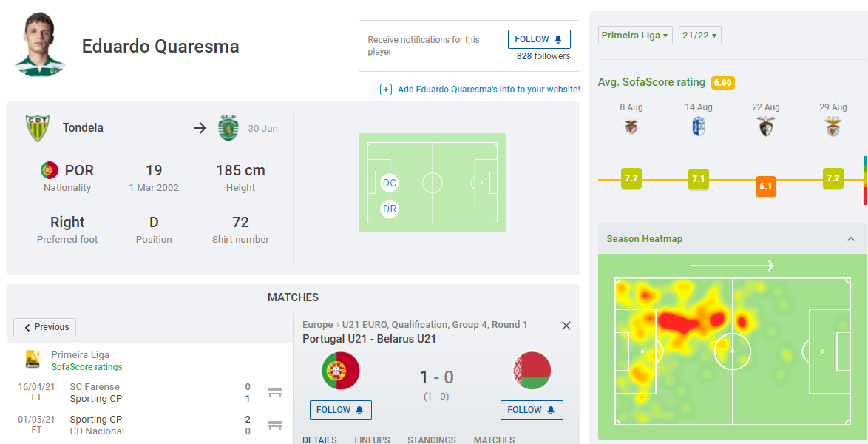This screenshot has width=868, height=444.
Task: Click the Belarus U21 team flag icon
Action: [x=532, y=371]
